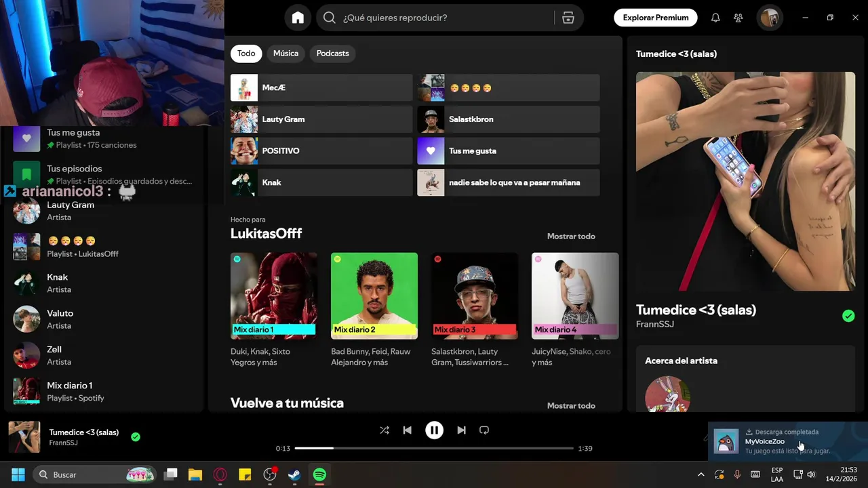Open the MecÆ shortcut tile
Screen dimensions: 868x488
(321, 87)
